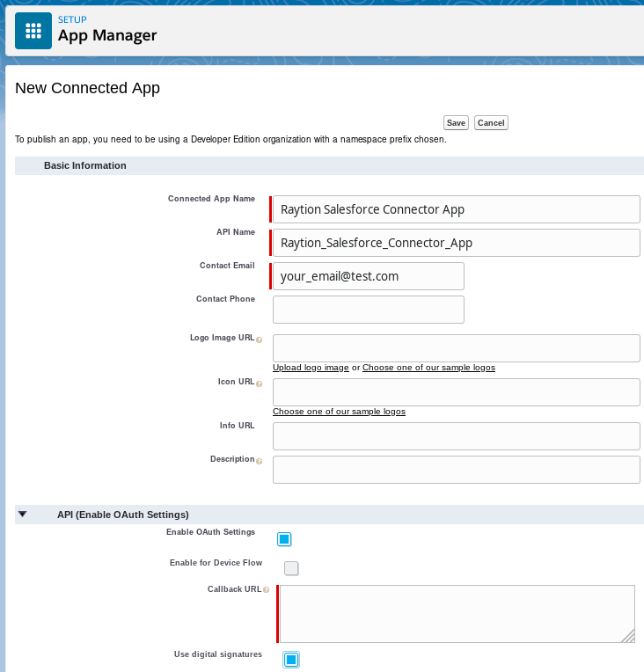This screenshot has height=672, width=644.
Task: Click the Contact Phone label
Action: click(225, 299)
